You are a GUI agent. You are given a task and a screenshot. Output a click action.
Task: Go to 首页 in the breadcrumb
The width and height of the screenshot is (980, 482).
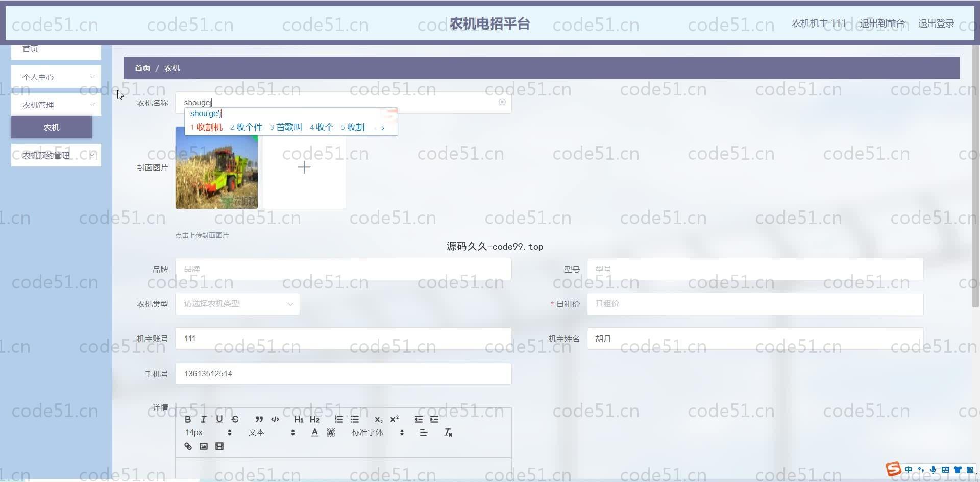click(142, 68)
